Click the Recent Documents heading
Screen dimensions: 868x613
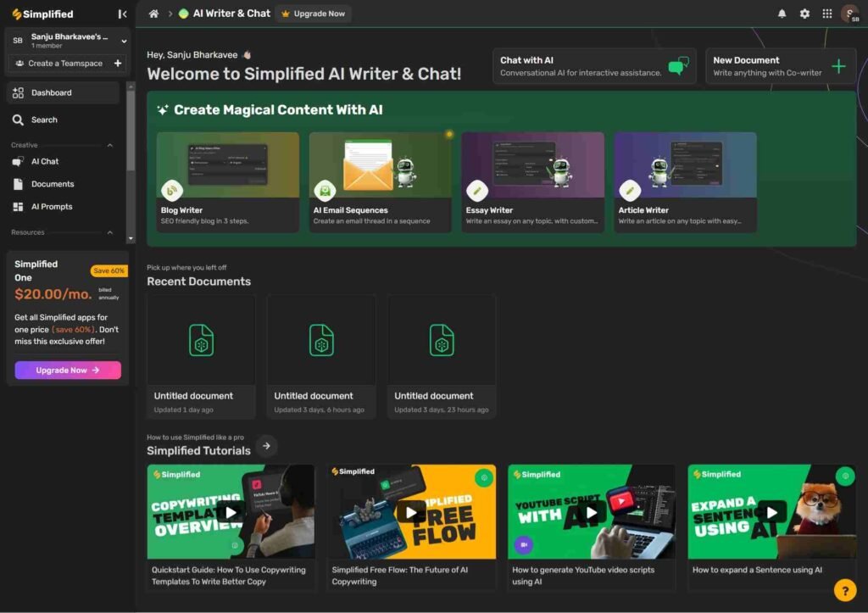pyautogui.click(x=198, y=281)
